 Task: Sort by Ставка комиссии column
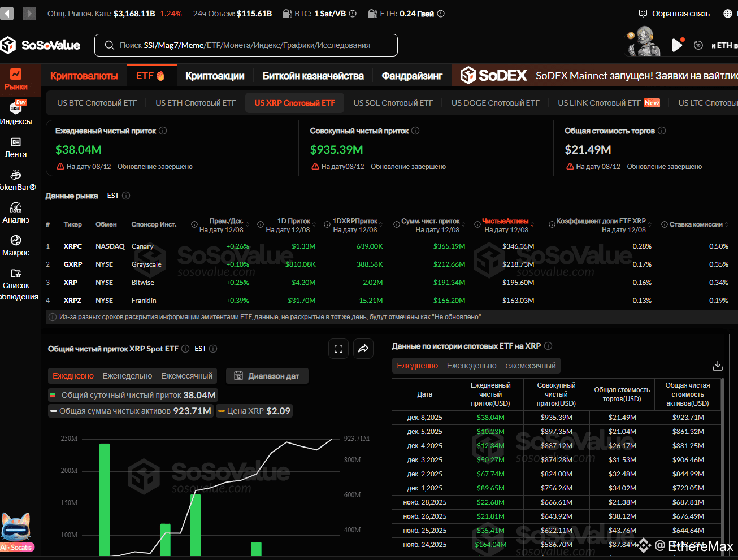click(x=696, y=224)
